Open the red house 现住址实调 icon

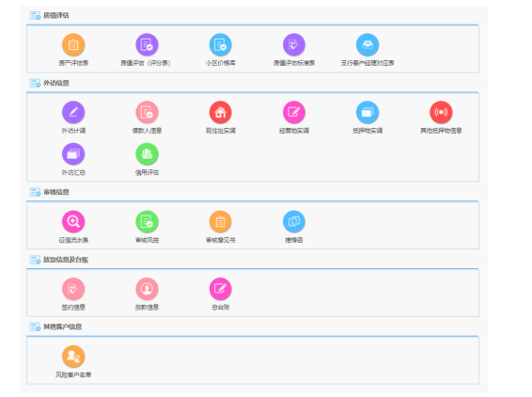click(x=221, y=112)
